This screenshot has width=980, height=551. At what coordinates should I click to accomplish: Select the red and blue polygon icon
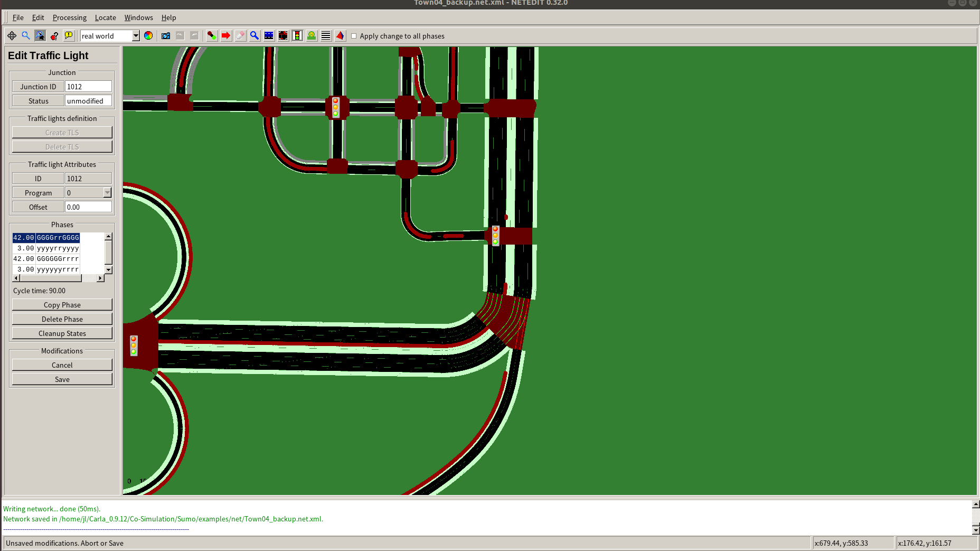[340, 36]
